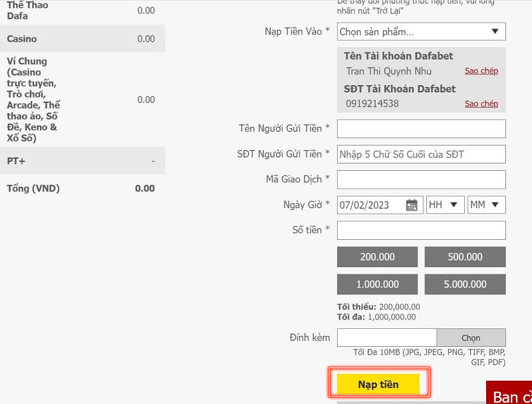Expand the HH hour dropdown
Image resolution: width=532 pixels, height=404 pixels.
445,205
